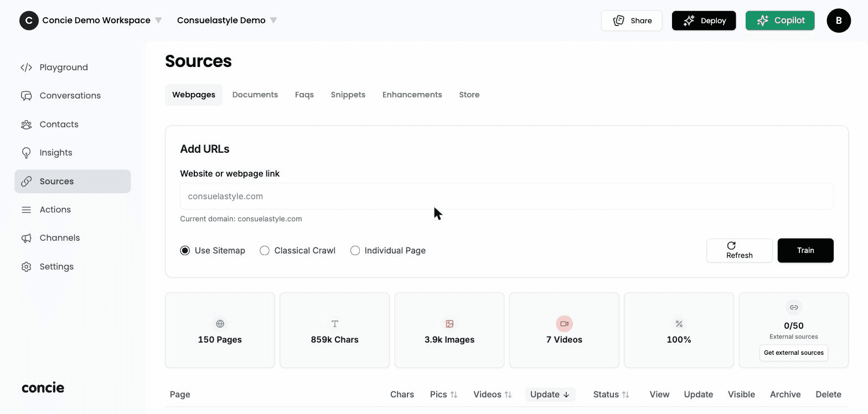
Task: Click the link icon above 0/50
Action: click(x=794, y=307)
